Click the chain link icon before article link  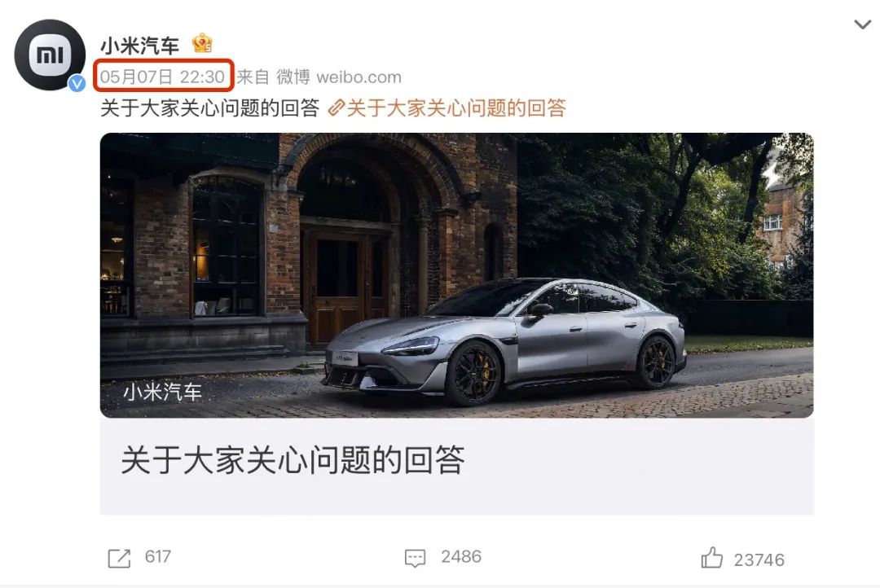coord(336,108)
